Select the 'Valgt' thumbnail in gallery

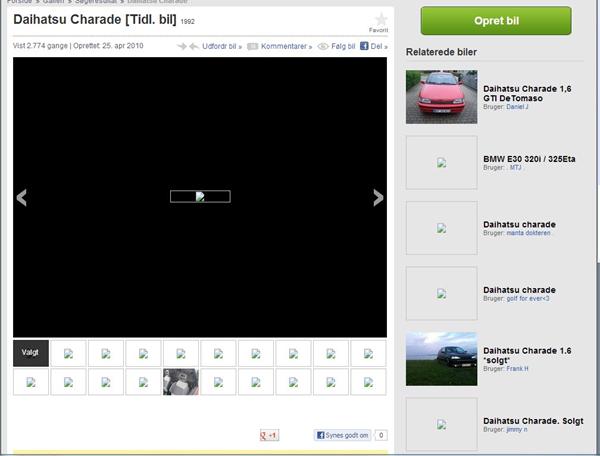click(31, 353)
